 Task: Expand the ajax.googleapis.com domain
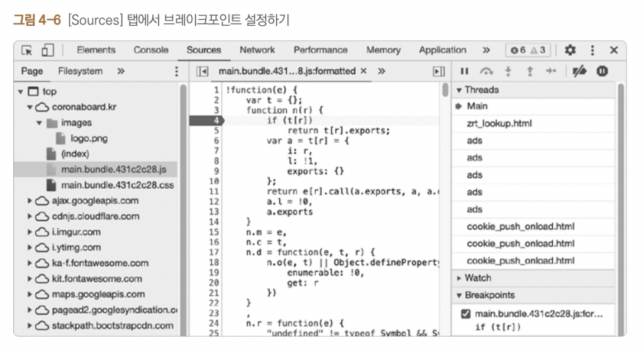[x=30, y=201]
